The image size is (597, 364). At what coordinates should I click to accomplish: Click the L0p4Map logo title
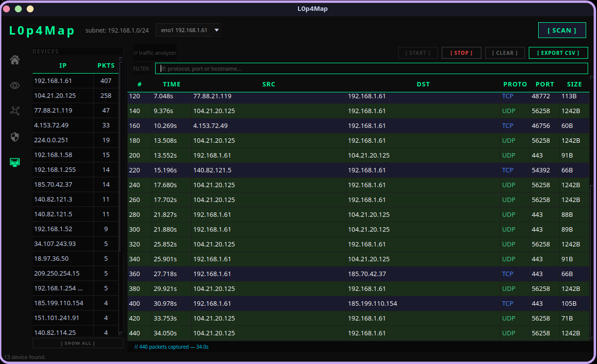(x=42, y=31)
